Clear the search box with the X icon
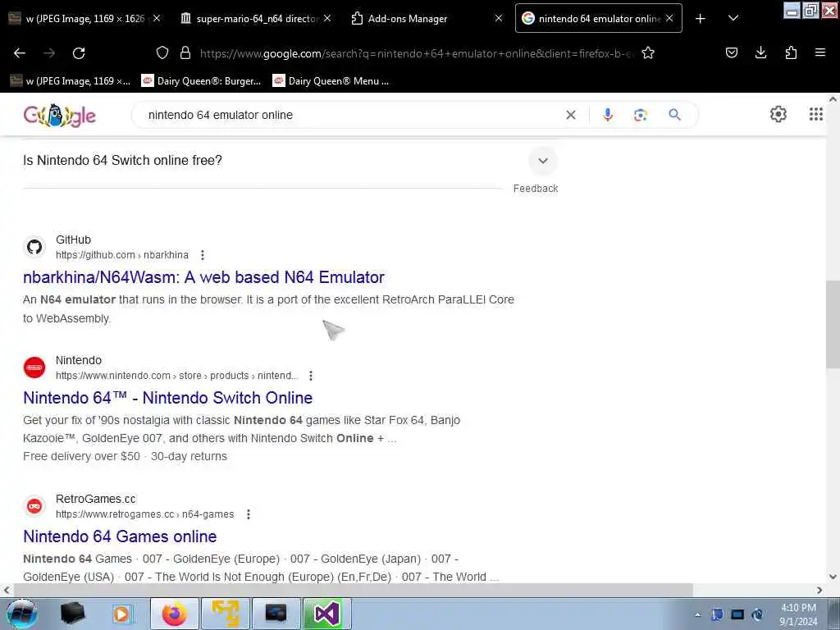840x630 pixels. tap(571, 115)
